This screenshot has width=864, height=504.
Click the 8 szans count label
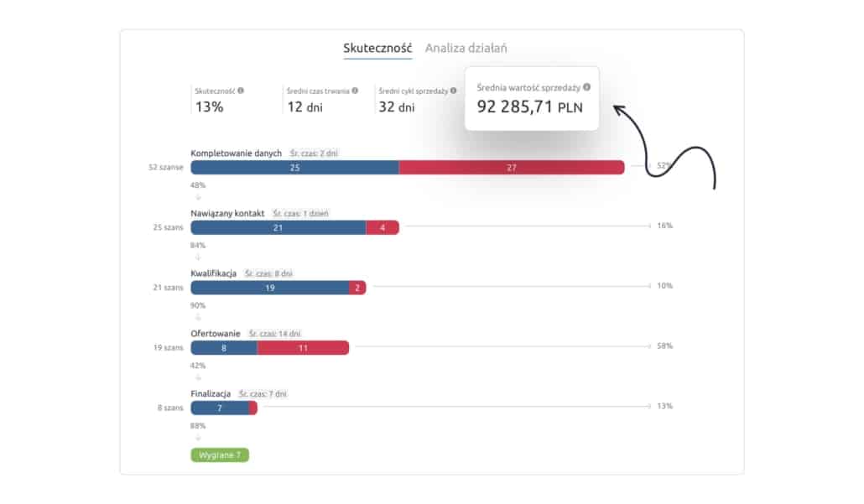coord(170,408)
